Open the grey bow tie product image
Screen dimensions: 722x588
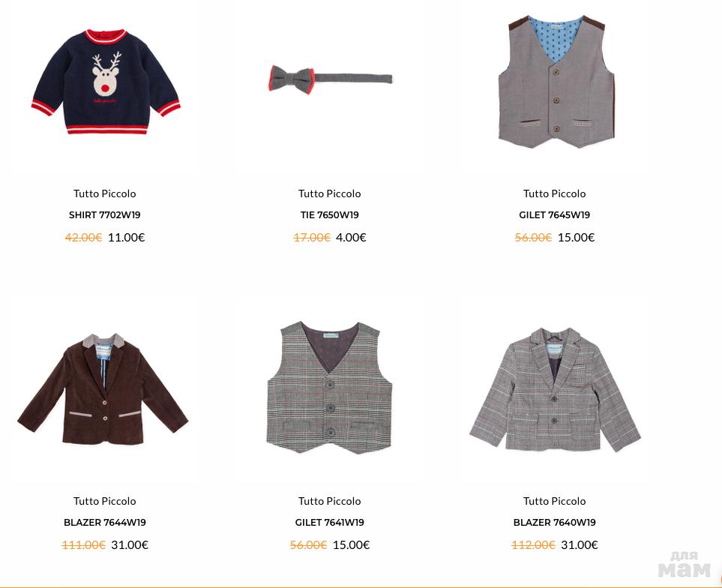pyautogui.click(x=330, y=79)
